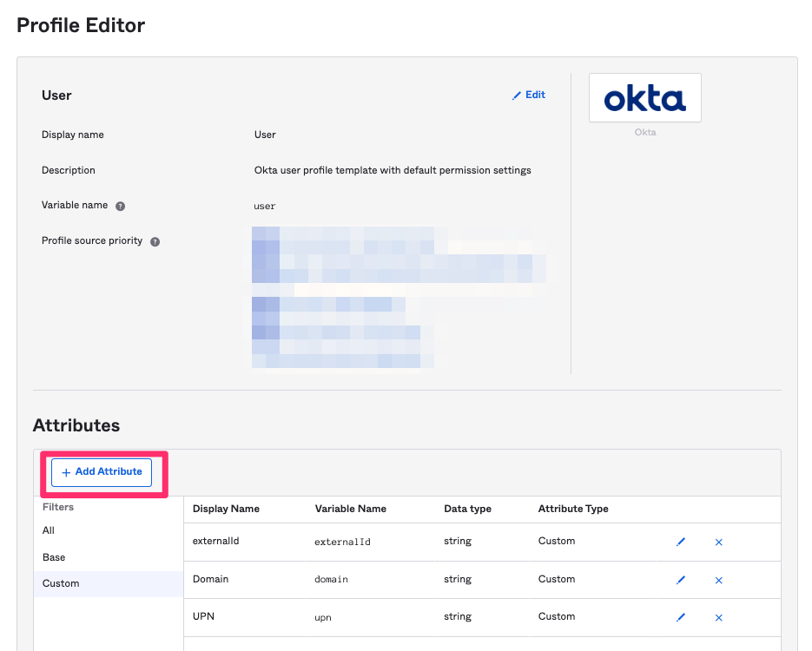Click the Okta logo thumbnail
Viewport: 812px width, 651px height.
[644, 97]
